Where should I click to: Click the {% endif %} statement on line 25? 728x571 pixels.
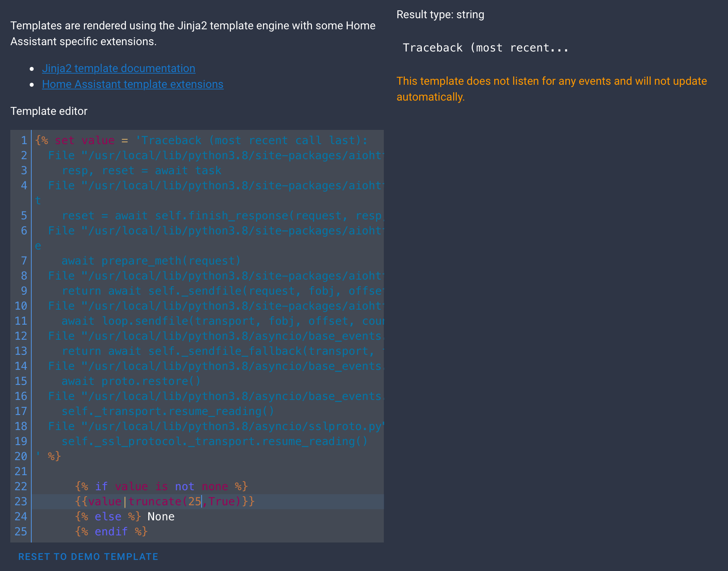[x=111, y=531]
